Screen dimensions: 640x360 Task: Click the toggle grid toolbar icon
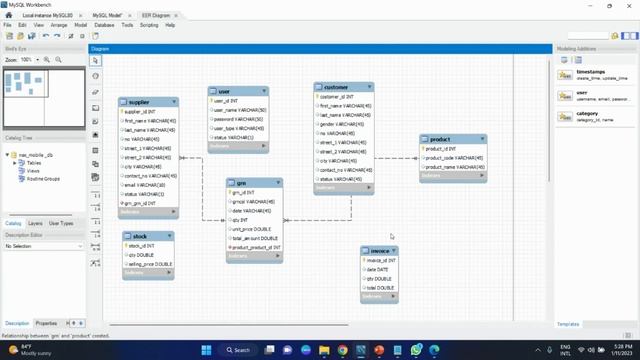point(71,36)
